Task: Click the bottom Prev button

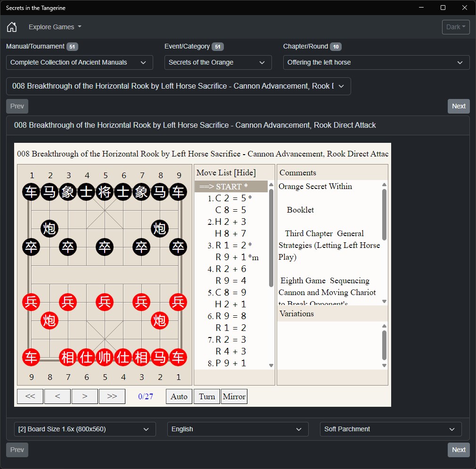Action: [x=17, y=450]
